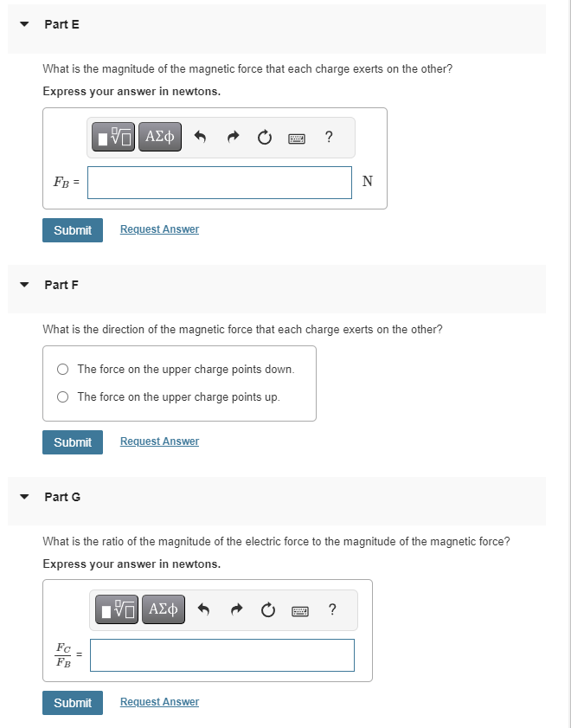Click the reset icon in Part G toolbar
The image size is (571, 728).
(267, 609)
